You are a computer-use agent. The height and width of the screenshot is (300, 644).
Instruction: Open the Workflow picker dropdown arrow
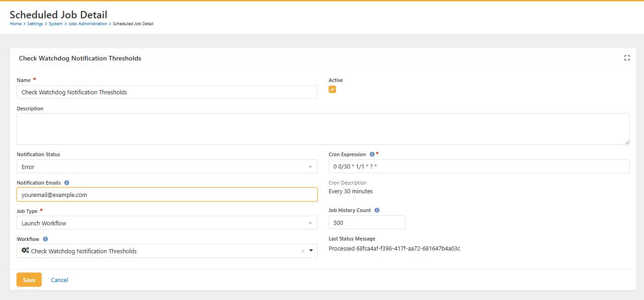point(311,251)
